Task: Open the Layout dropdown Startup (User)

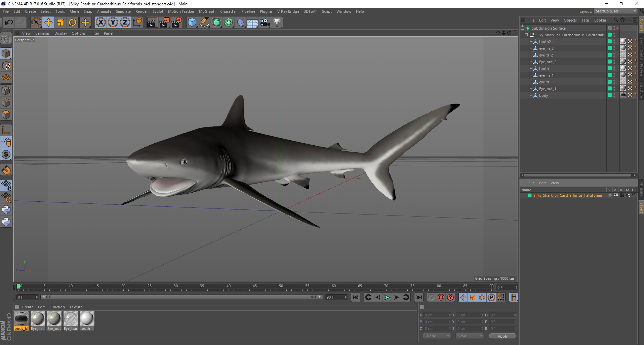Action: point(615,11)
